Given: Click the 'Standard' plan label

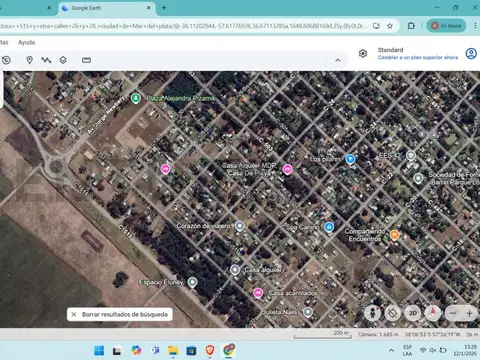Looking at the screenshot, I should click(x=390, y=50).
